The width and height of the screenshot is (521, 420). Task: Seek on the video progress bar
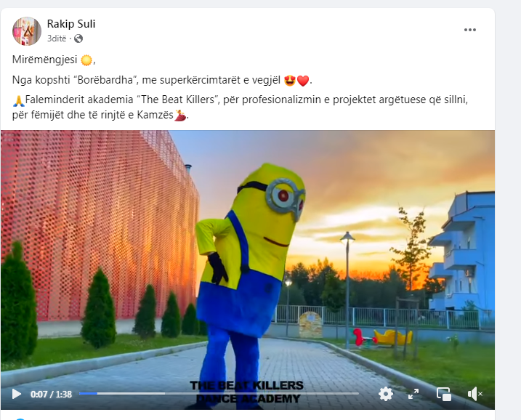(x=219, y=393)
